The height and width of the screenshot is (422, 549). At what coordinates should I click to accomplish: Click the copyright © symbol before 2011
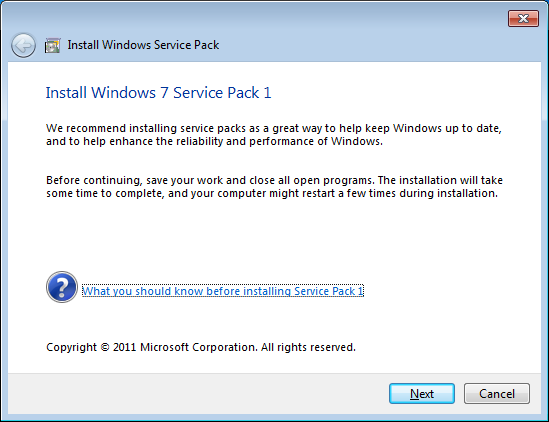click(105, 347)
